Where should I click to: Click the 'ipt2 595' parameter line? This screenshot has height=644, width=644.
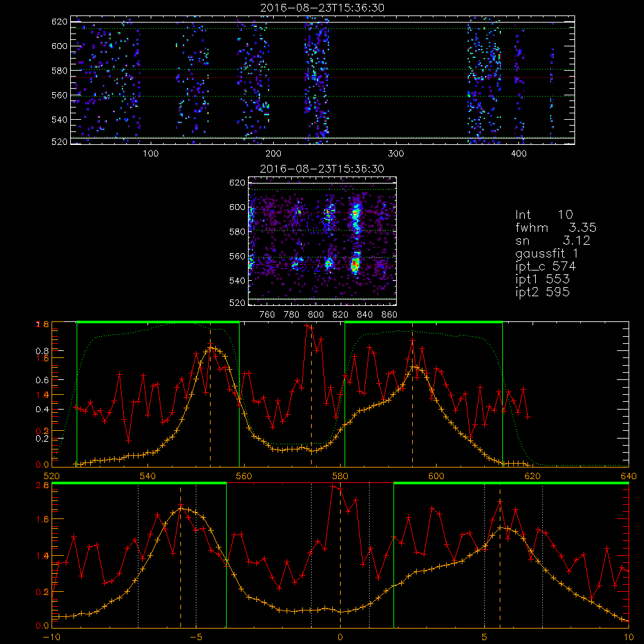pos(542,292)
